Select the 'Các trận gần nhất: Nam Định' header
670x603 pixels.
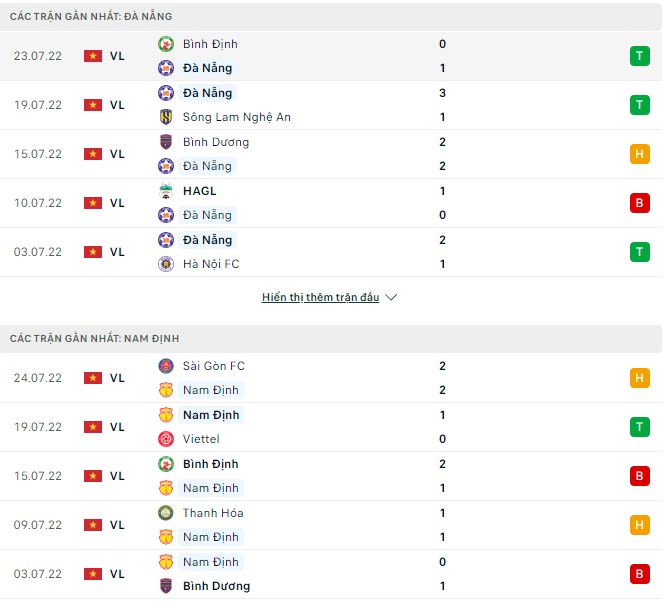coord(95,339)
